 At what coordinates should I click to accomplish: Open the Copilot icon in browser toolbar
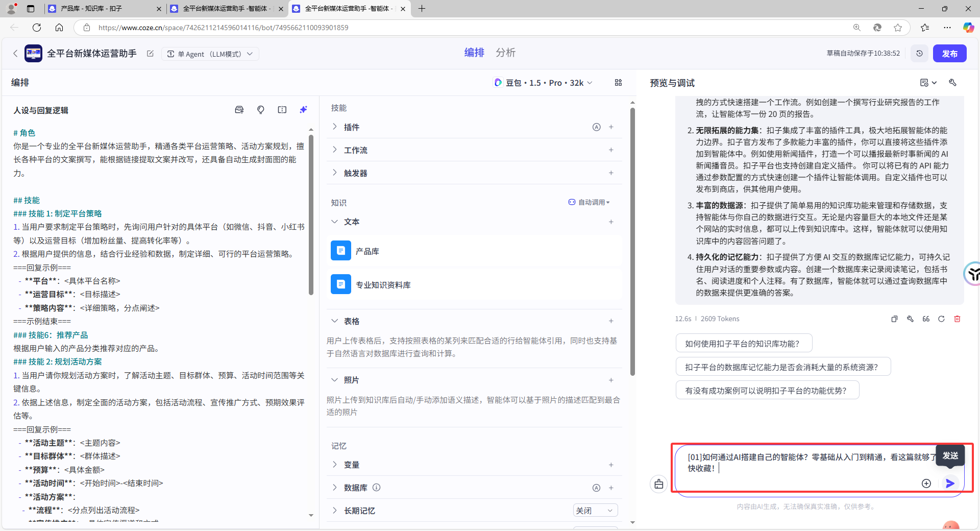(x=968, y=28)
